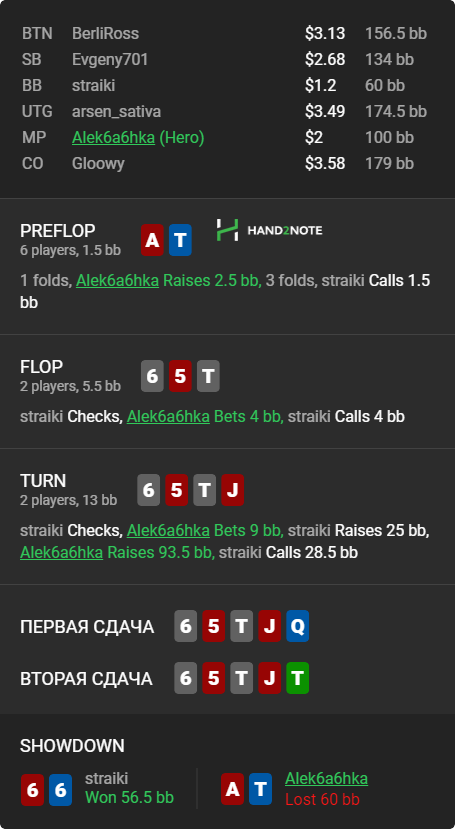Select the BerliRoss player row

pyautogui.click(x=227, y=33)
